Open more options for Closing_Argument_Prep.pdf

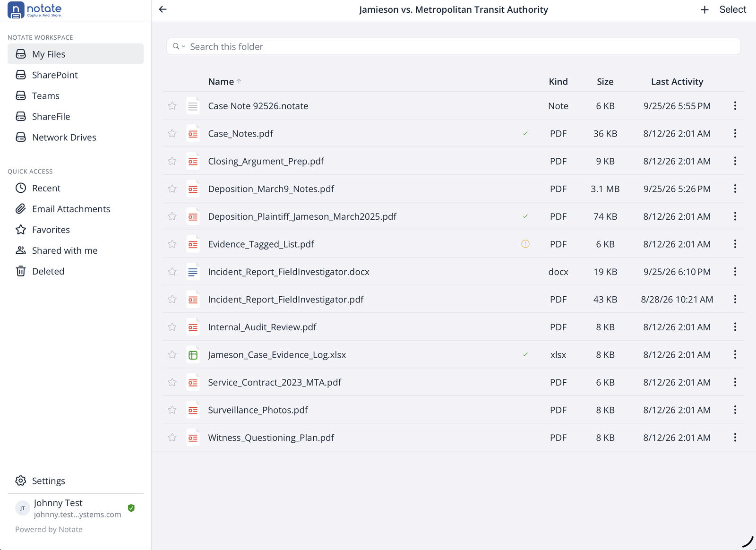click(735, 161)
